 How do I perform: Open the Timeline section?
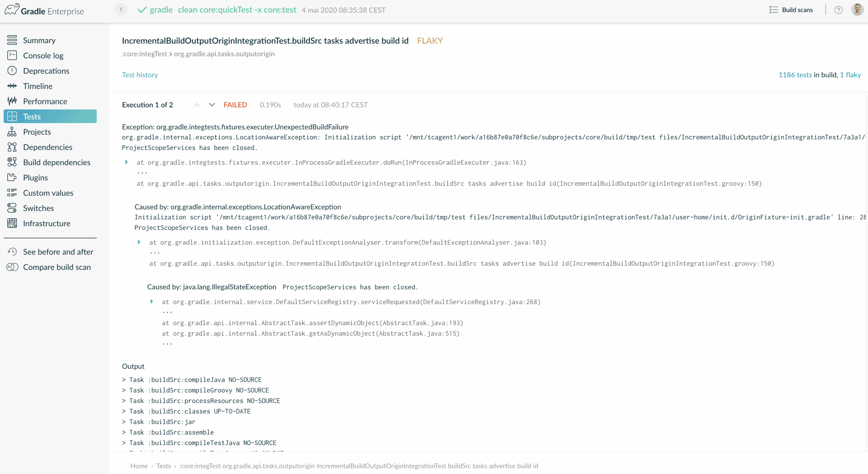(x=38, y=86)
